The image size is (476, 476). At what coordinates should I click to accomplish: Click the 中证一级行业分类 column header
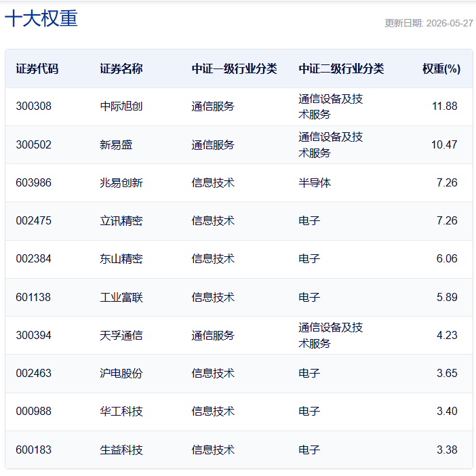point(234,68)
